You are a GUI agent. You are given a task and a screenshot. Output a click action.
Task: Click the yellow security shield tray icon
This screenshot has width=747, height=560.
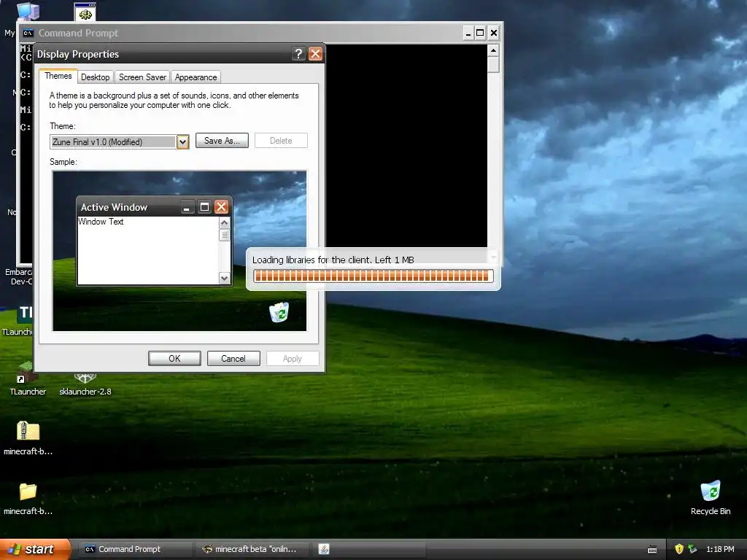679,549
